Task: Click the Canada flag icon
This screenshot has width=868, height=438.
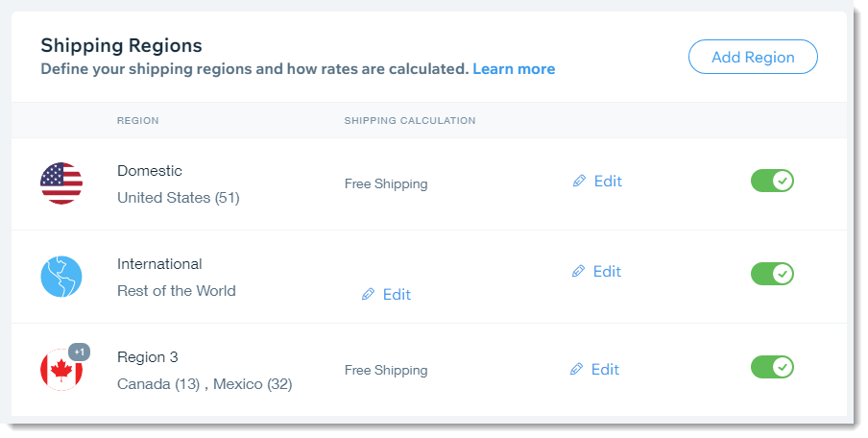Action: [61, 371]
